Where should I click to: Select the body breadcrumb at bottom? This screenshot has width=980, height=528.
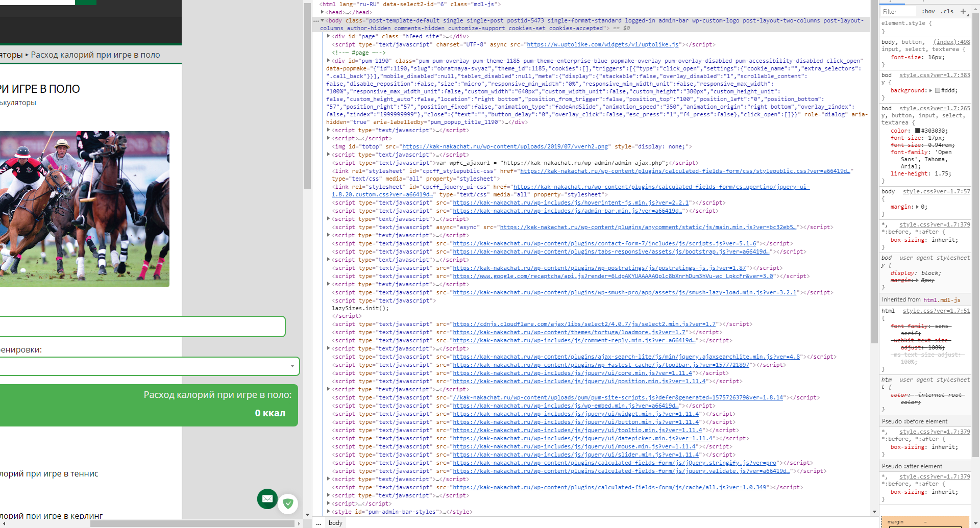335,523
